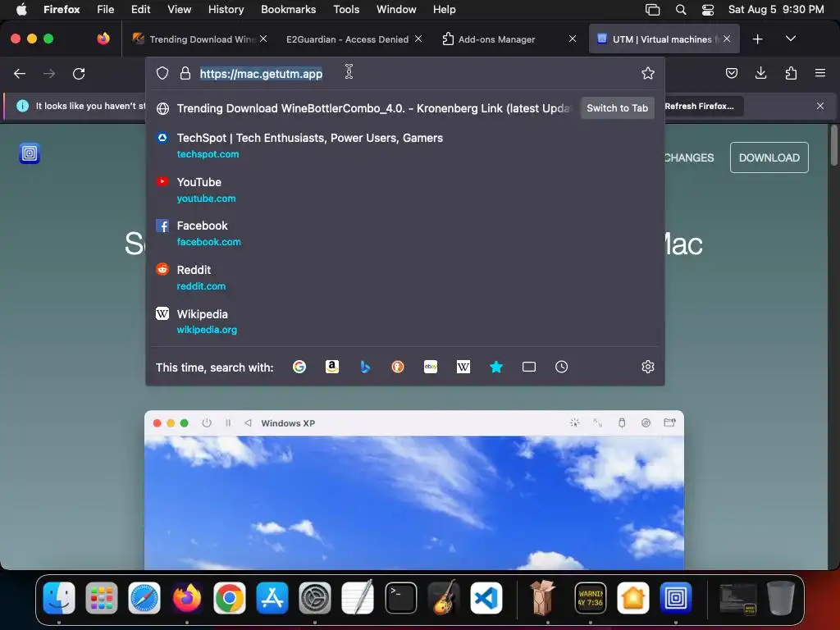
Task: Click the UTM logo on page
Action: click(x=30, y=153)
